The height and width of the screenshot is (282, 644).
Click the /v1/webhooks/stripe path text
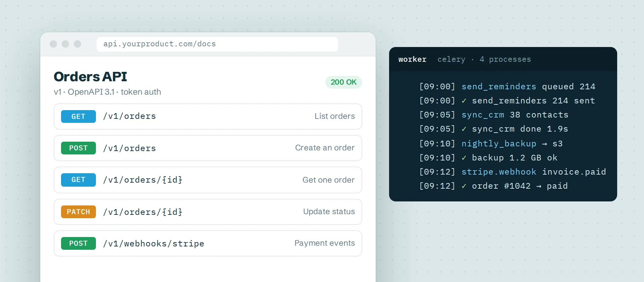(153, 244)
